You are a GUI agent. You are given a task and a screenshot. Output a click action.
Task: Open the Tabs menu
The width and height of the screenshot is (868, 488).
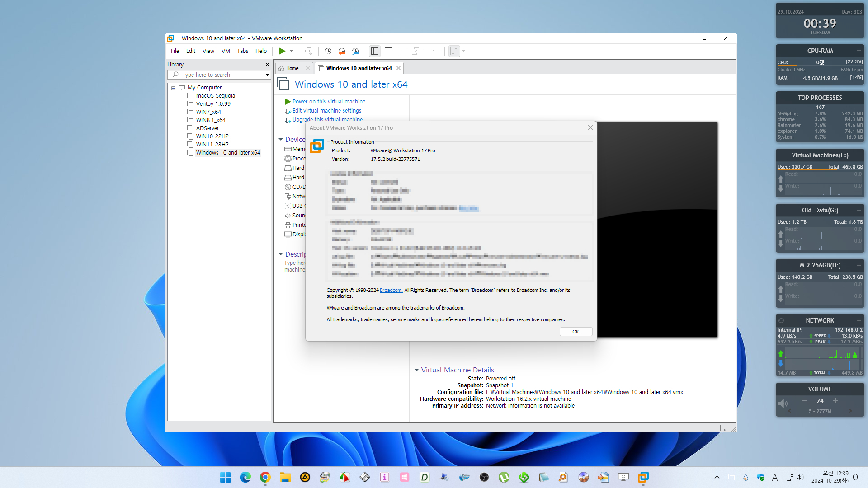243,51
